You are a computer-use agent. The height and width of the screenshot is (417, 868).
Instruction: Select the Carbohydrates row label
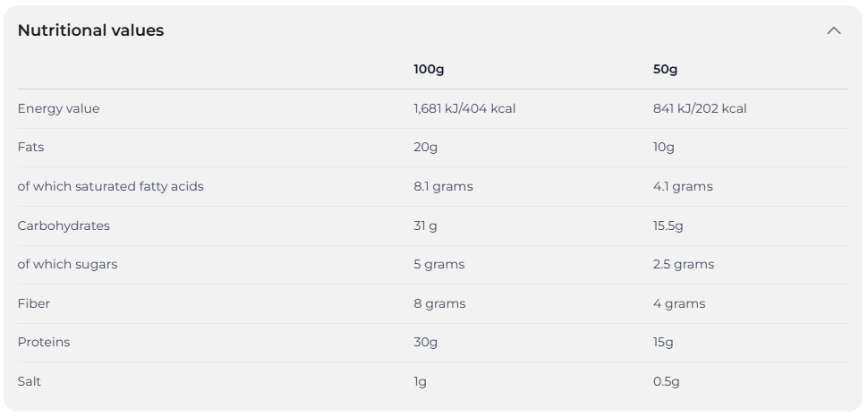(x=64, y=226)
